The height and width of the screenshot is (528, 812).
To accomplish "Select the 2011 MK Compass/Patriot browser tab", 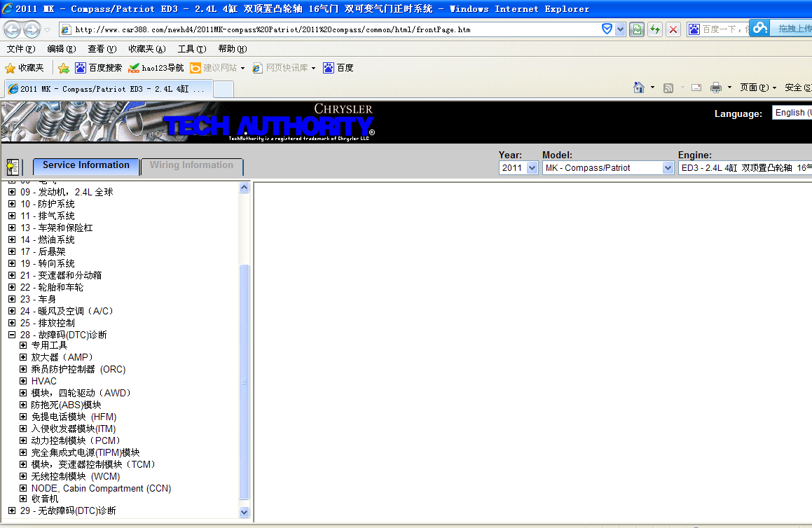I will (x=109, y=89).
